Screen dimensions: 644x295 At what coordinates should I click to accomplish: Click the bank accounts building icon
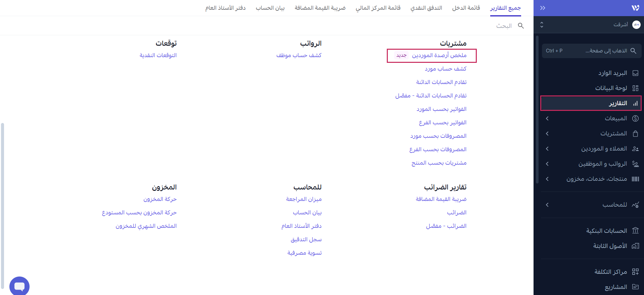(x=635, y=231)
